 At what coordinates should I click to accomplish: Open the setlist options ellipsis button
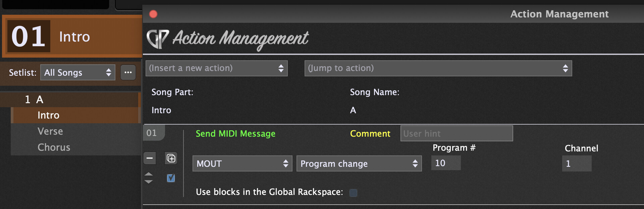128,72
